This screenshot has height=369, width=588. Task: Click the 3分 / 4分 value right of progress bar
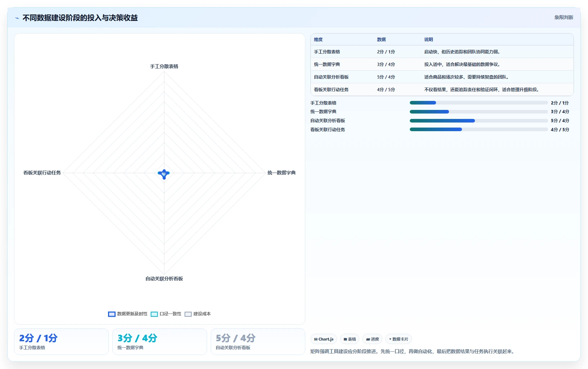(x=560, y=112)
